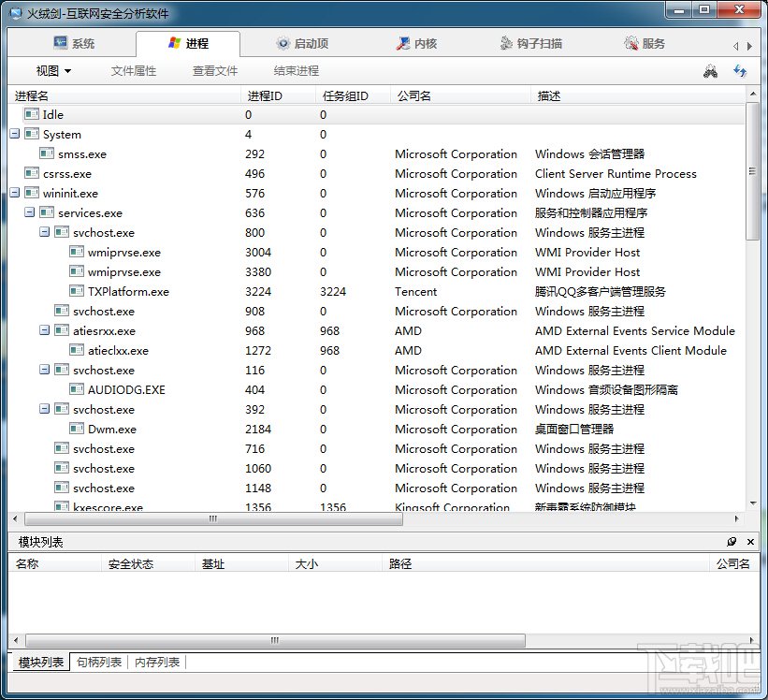Sort by 公司名 column in process list

coord(461,96)
